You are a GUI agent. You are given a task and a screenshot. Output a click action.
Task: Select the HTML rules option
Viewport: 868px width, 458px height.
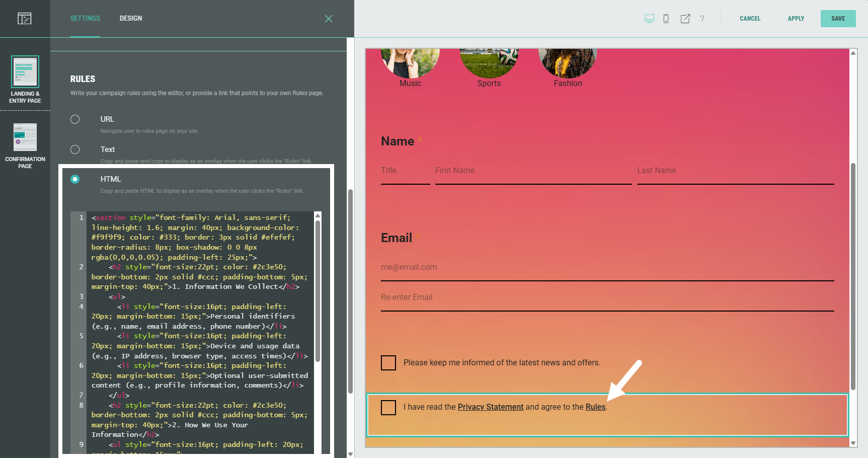pos(75,179)
